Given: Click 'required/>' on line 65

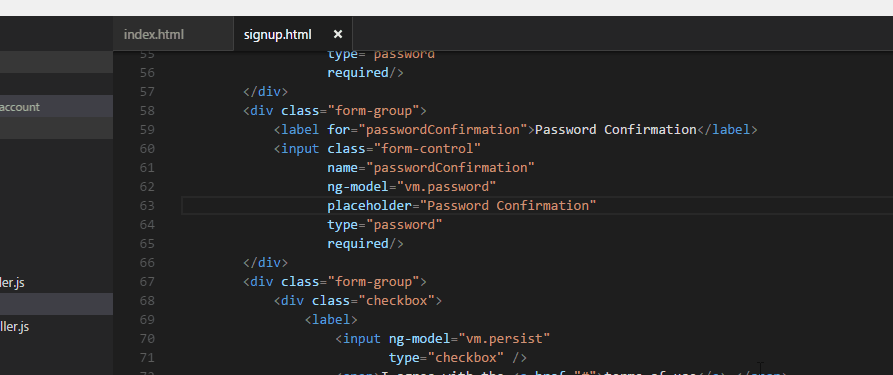Looking at the screenshot, I should [x=365, y=243].
